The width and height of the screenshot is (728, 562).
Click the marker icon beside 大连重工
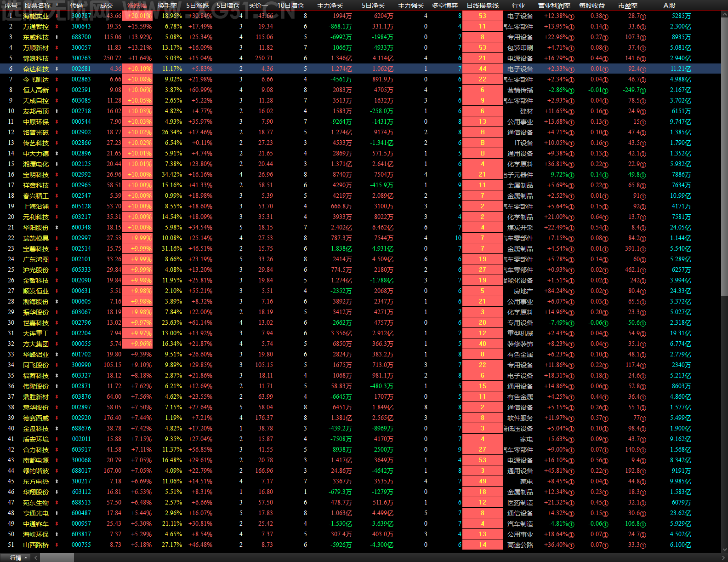coord(57,333)
